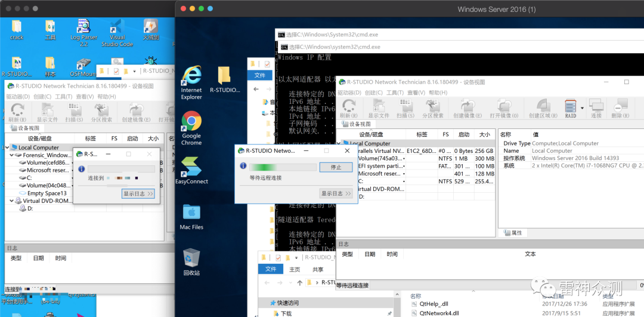The width and height of the screenshot is (644, 317).
Task: Open 帮助(H) menu in Windows Server R-STUDIO
Action: [x=439, y=93]
